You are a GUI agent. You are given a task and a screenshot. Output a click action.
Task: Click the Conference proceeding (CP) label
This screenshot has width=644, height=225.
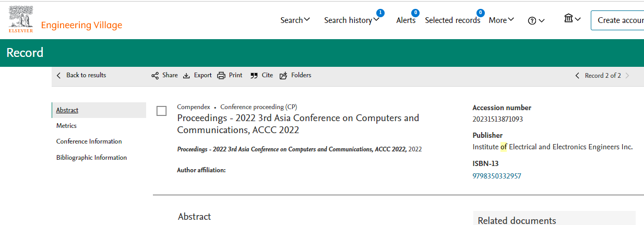coord(259,107)
